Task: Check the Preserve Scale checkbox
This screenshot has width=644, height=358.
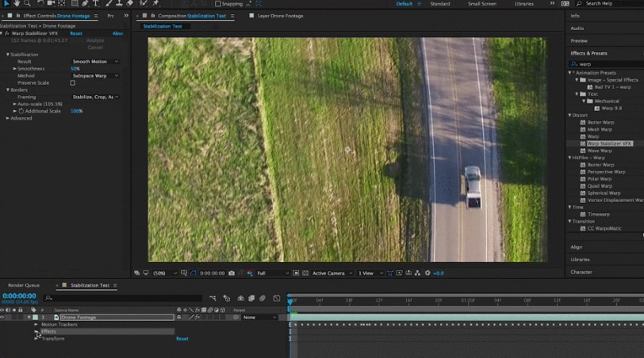Action: tap(73, 83)
